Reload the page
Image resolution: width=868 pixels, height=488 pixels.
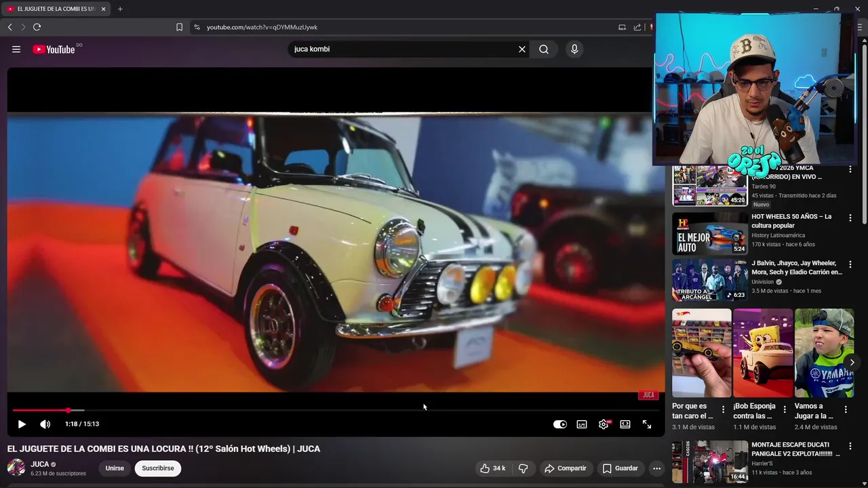tap(37, 27)
